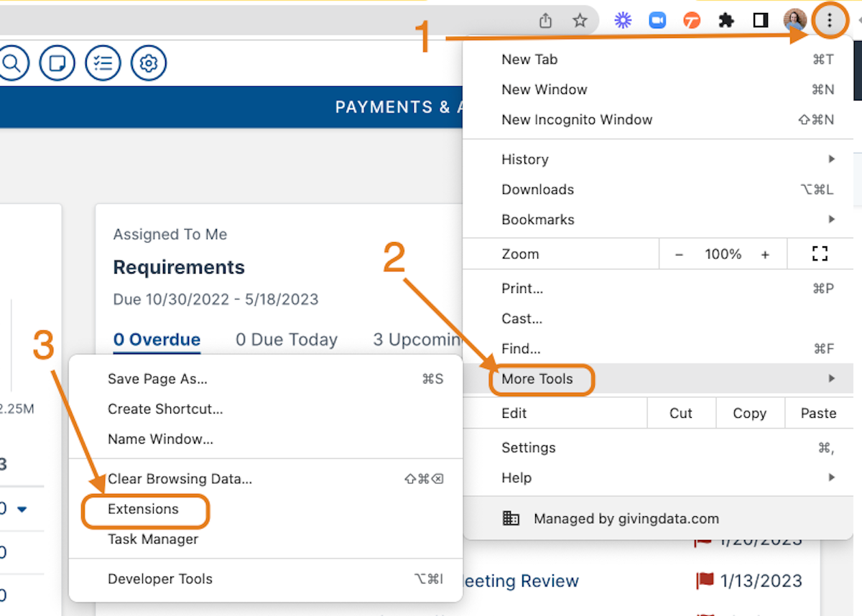Select Cast... from the menu
This screenshot has width=862, height=616.
point(657,319)
